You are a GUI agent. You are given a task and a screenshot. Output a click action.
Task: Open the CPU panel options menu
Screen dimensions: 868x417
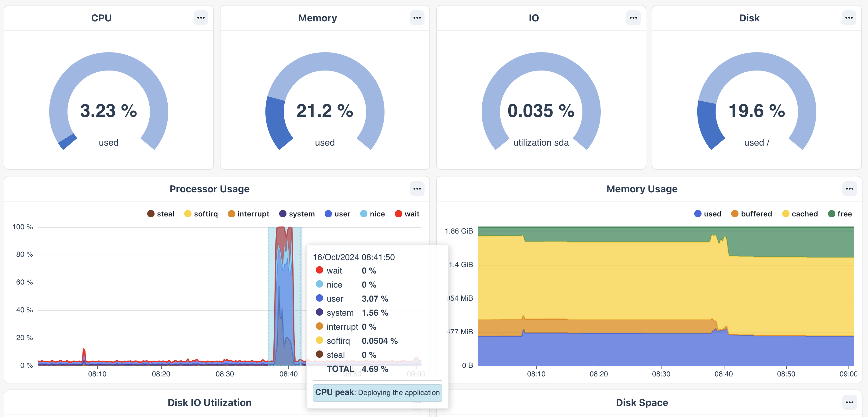click(x=201, y=18)
